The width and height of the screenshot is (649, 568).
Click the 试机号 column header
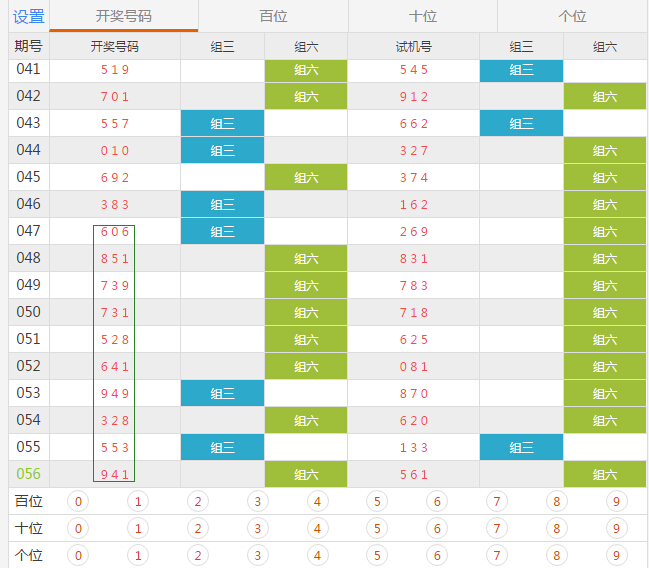tap(413, 46)
